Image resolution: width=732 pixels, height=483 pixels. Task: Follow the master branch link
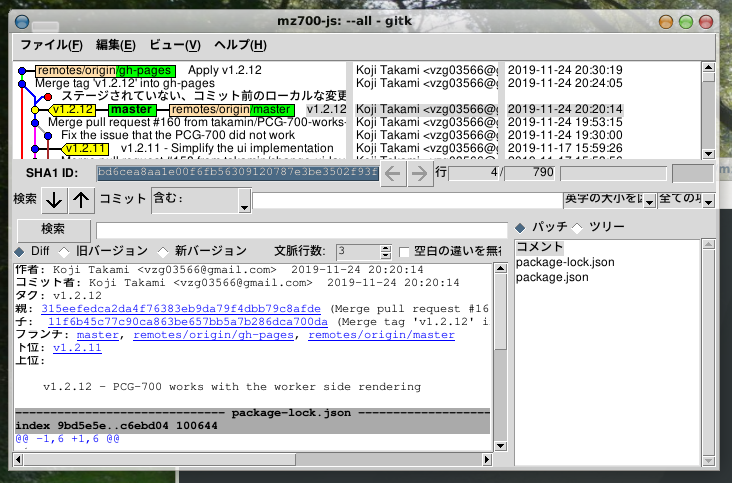point(98,335)
